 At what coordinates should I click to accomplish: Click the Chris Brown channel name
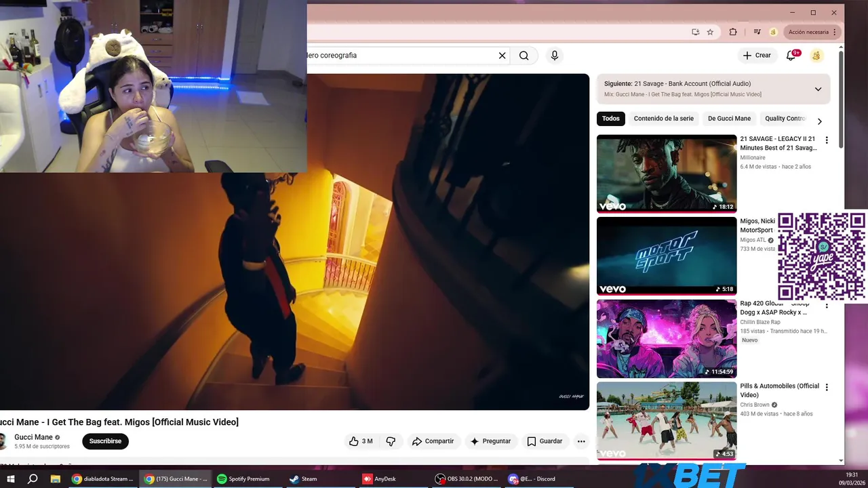[755, 405]
